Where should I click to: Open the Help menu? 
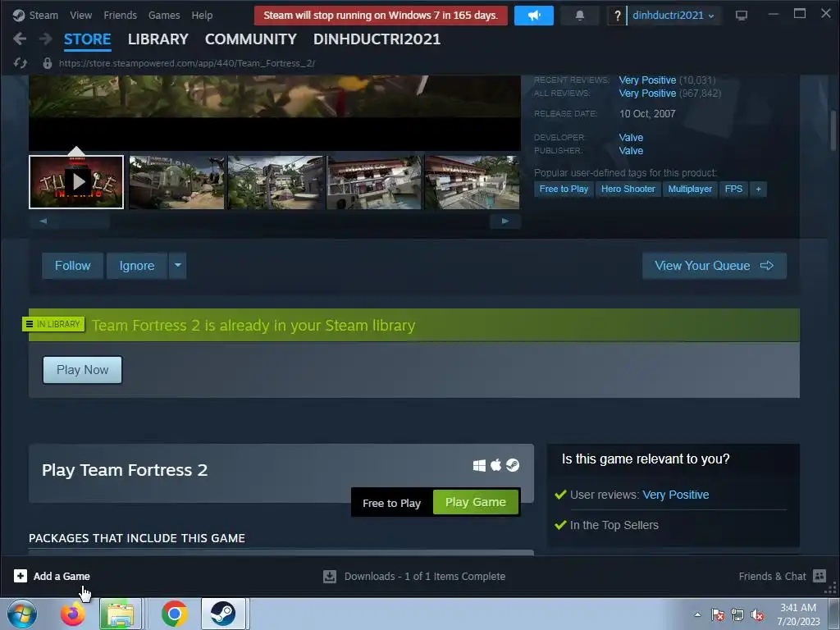click(x=202, y=15)
